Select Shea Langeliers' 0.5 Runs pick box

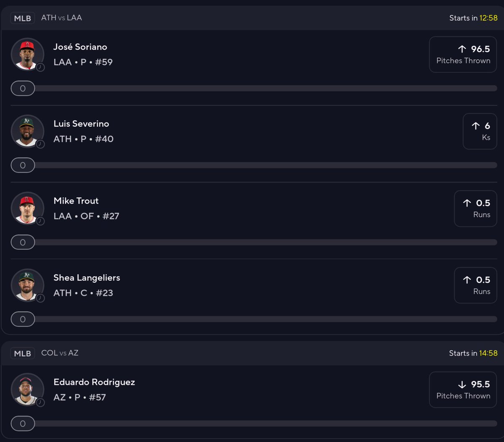click(x=475, y=285)
